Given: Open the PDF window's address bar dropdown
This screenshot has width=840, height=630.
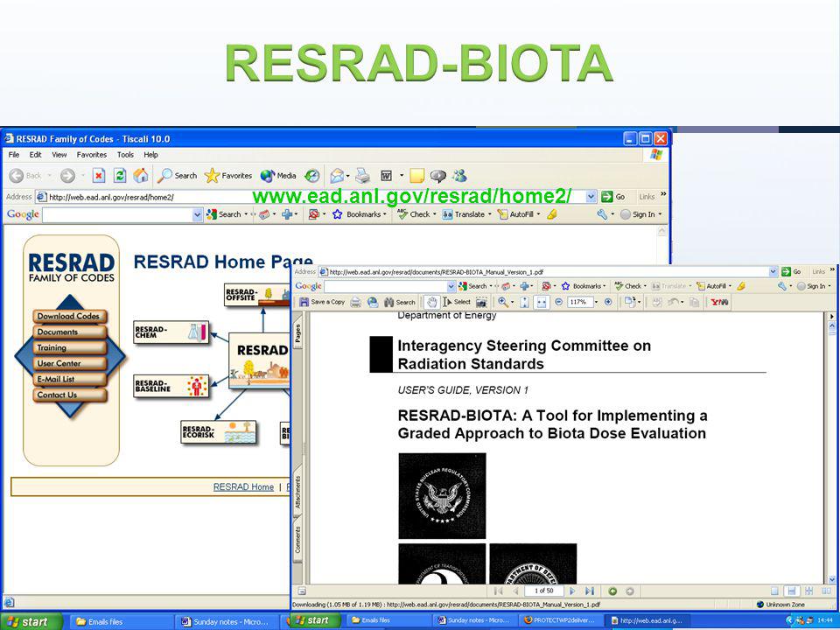Looking at the screenshot, I should (773, 271).
